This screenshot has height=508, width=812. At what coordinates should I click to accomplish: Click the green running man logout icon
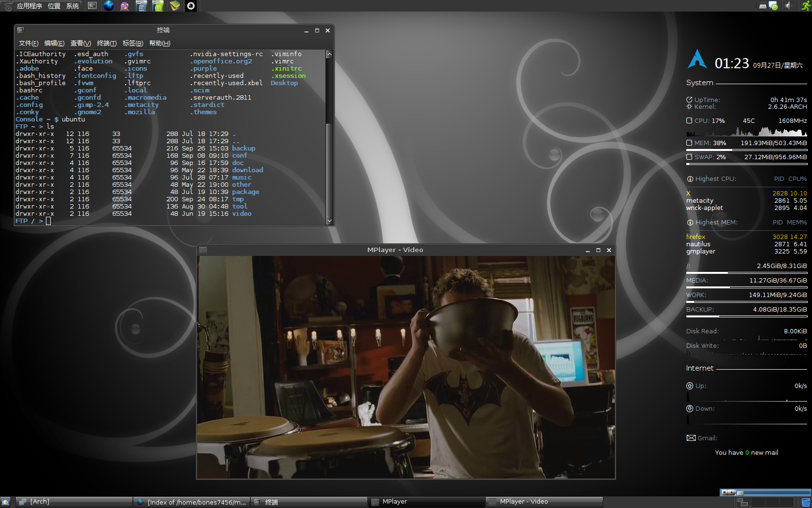806,6
